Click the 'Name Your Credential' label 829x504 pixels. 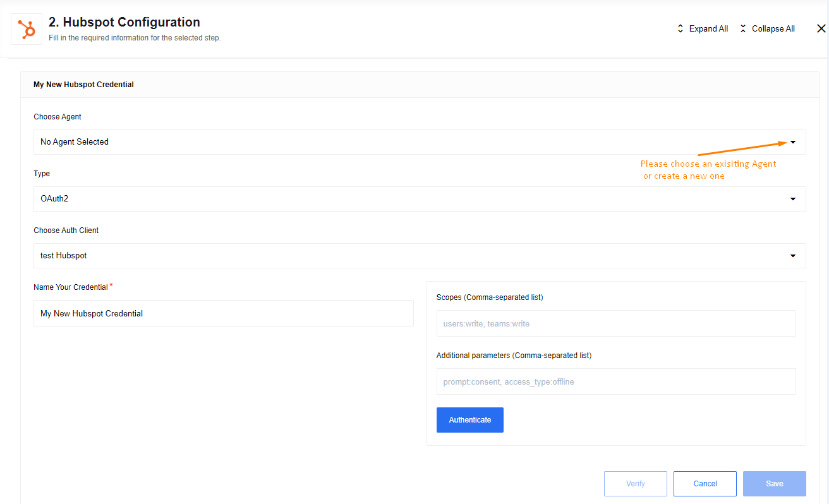pos(71,287)
